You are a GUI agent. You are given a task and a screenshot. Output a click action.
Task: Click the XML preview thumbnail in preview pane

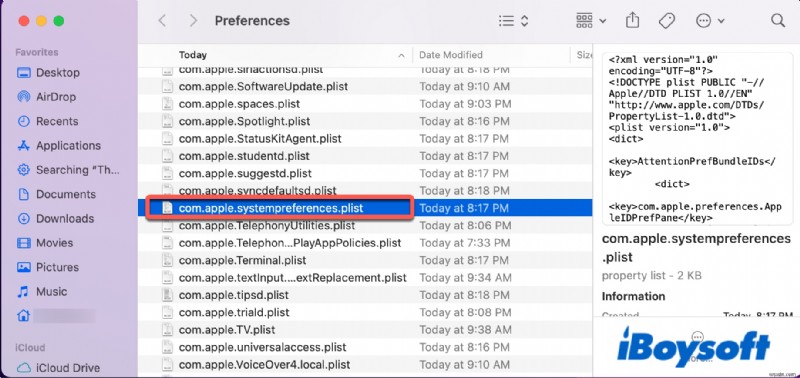pos(697,138)
